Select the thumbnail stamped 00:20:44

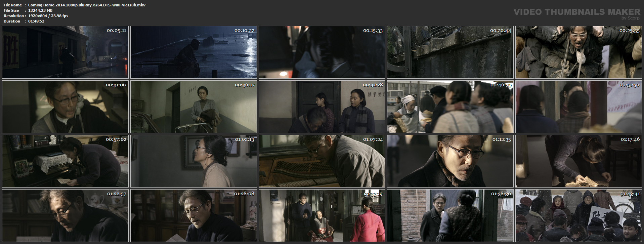450,52
